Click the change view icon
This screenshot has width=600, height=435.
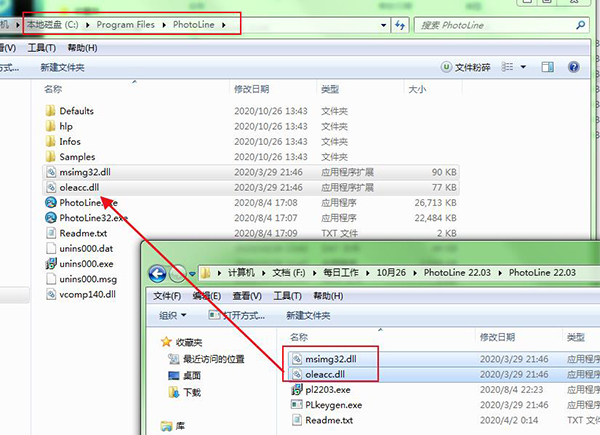tap(507, 67)
